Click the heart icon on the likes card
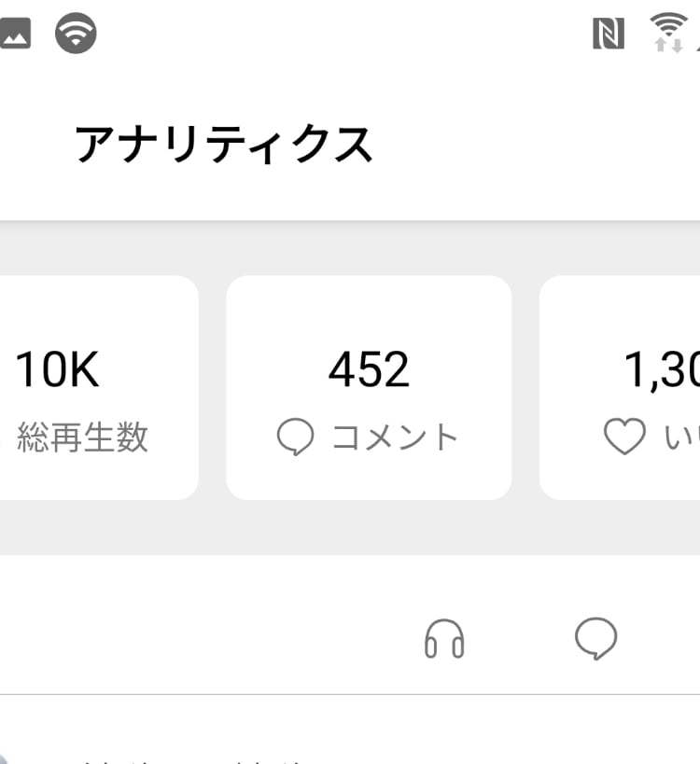The image size is (700, 764). 624,437
